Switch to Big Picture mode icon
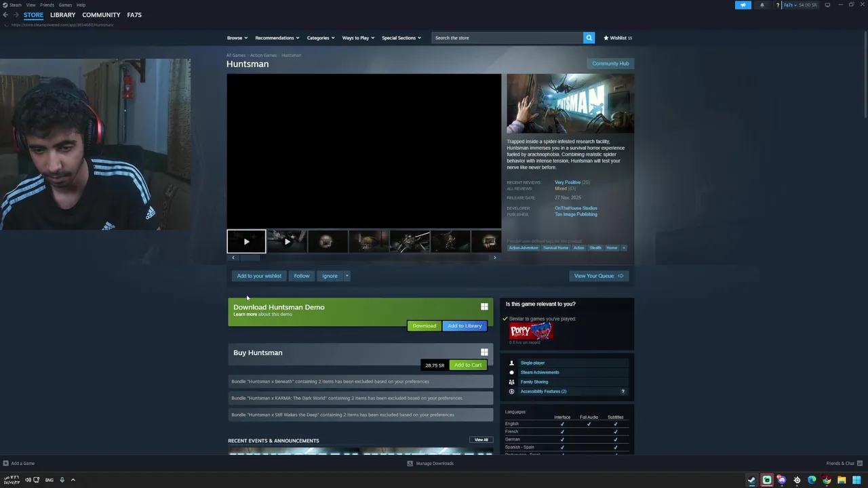Viewport: 868px width, 488px height. (827, 5)
